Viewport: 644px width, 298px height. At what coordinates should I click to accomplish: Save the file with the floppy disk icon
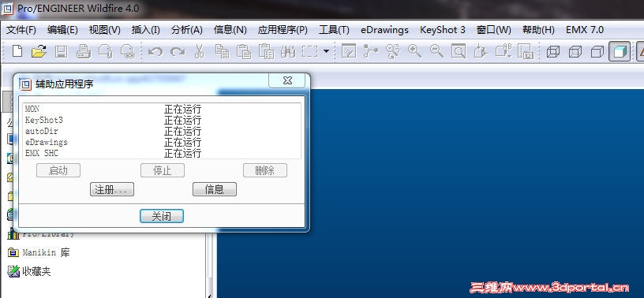pos(62,51)
